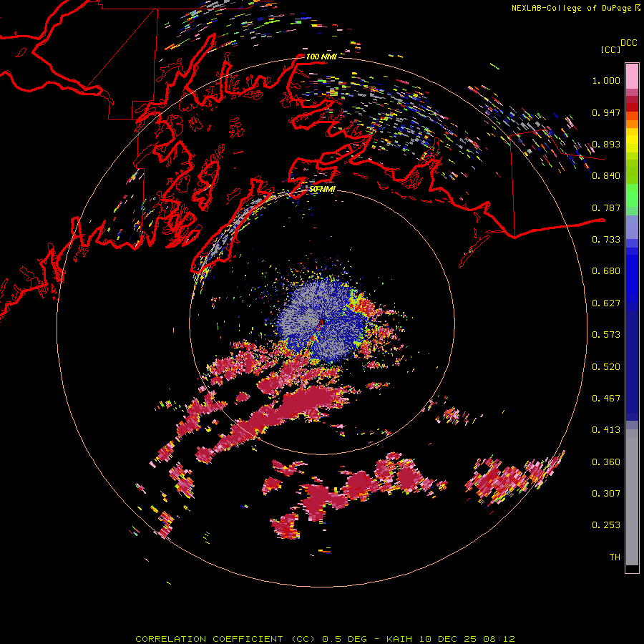
Task: Click the pink top segment of the color bar
Action: (632, 77)
